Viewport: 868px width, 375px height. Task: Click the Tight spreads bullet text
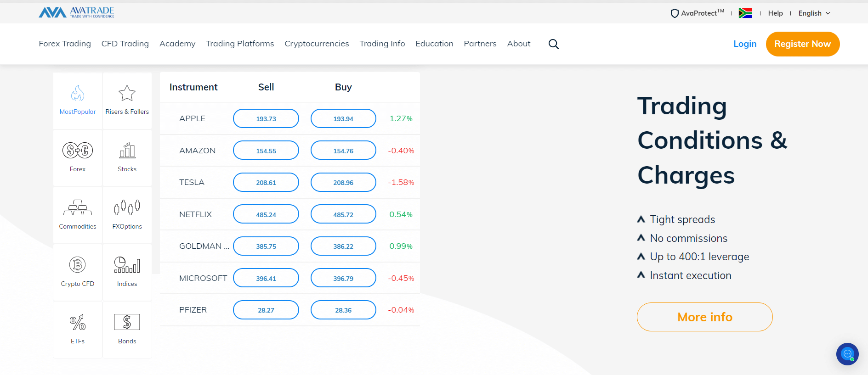[682, 219]
